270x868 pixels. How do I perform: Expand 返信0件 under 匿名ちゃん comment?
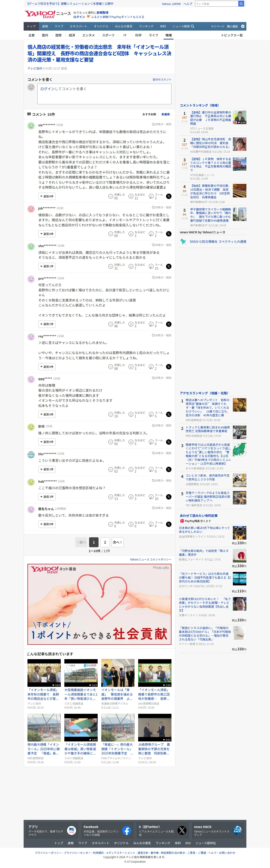click(47, 524)
